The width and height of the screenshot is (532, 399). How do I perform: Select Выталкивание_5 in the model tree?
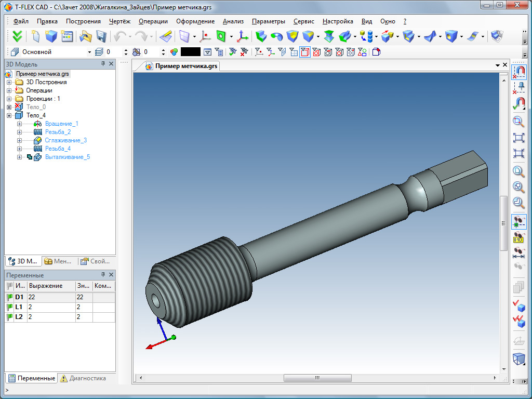coord(67,157)
